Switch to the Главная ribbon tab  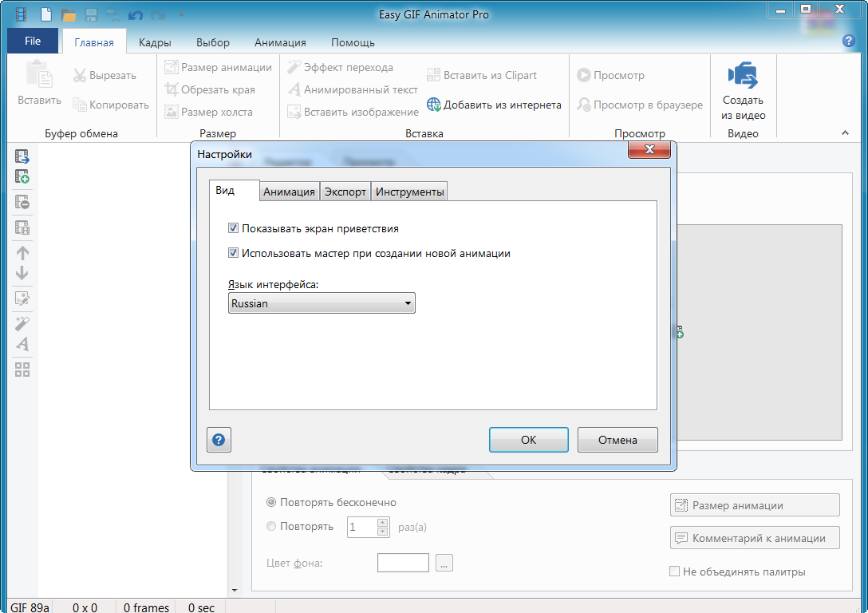[94, 42]
